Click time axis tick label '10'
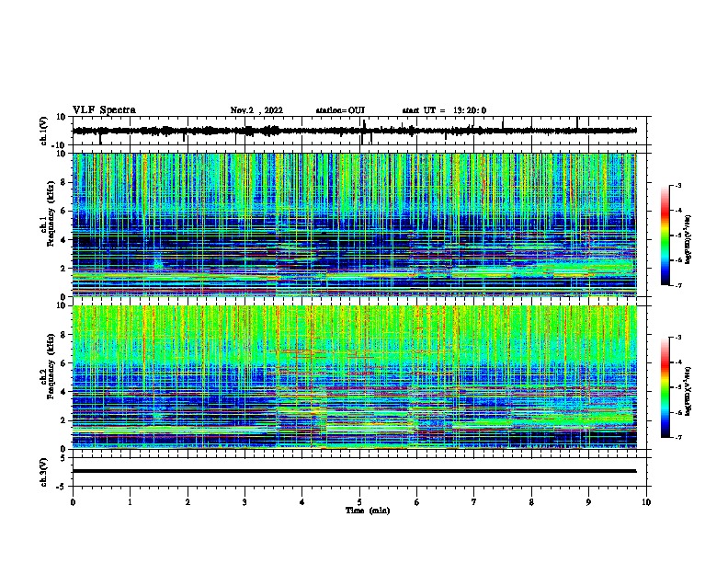Image resolution: width=728 pixels, height=563 pixels. pos(646,502)
